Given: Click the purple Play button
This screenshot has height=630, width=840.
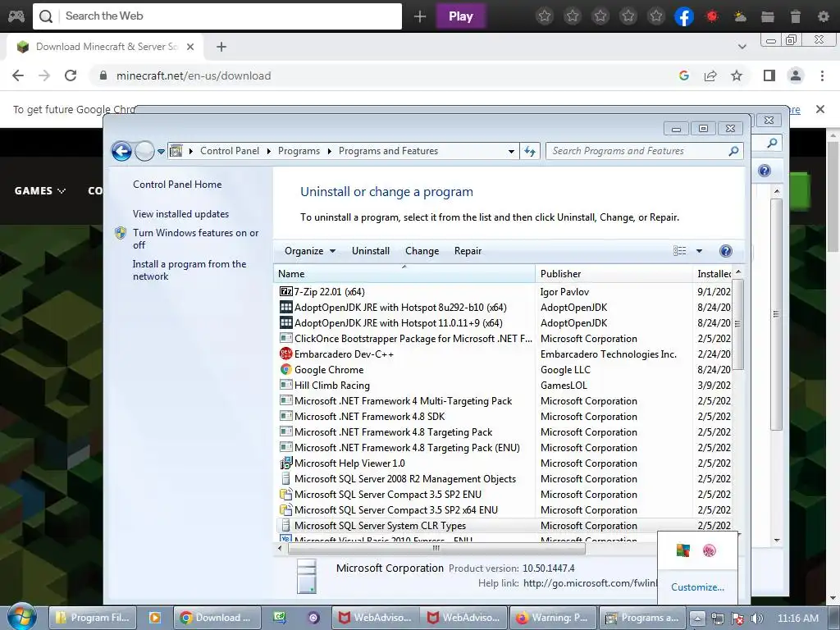Looking at the screenshot, I should [x=461, y=16].
